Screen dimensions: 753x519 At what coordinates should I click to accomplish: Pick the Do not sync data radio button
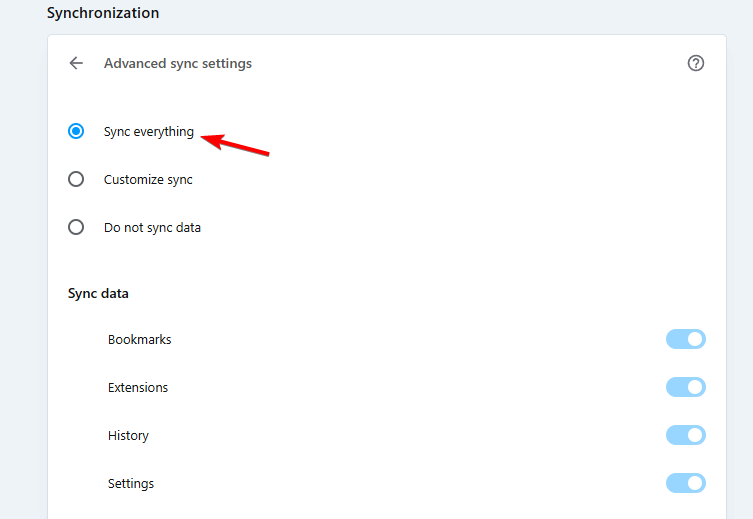click(x=76, y=227)
